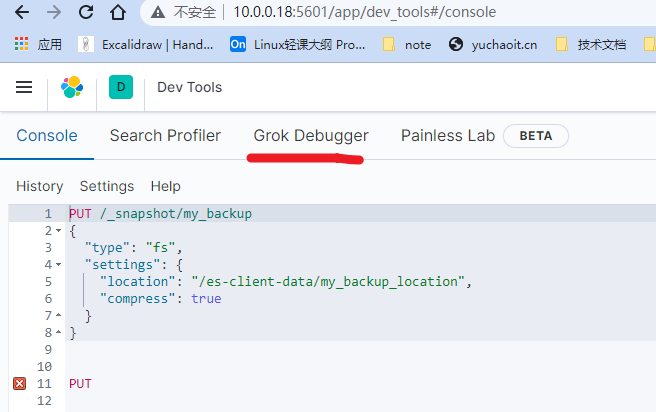Viewport: 656px width, 412px height.
Task: Collapse the settings block on line 4
Action: (x=59, y=265)
